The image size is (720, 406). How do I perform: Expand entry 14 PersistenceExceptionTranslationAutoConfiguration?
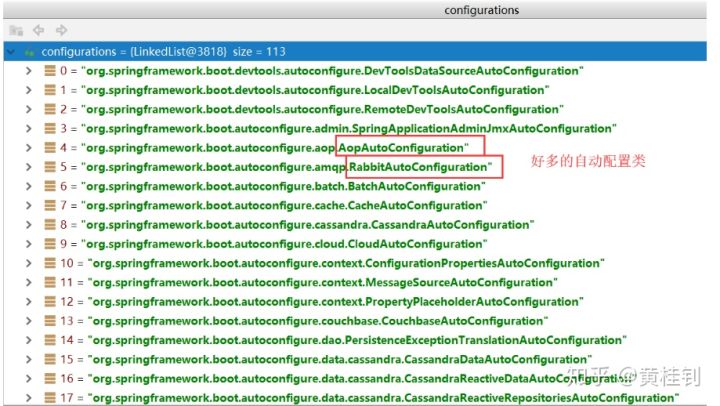pyautogui.click(x=29, y=340)
